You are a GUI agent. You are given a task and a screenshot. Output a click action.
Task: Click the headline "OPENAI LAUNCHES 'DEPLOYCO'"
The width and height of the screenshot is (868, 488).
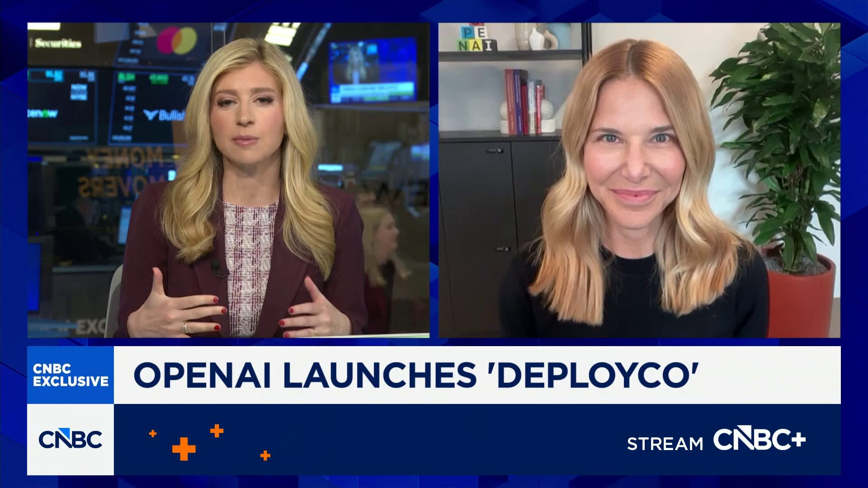(x=416, y=375)
